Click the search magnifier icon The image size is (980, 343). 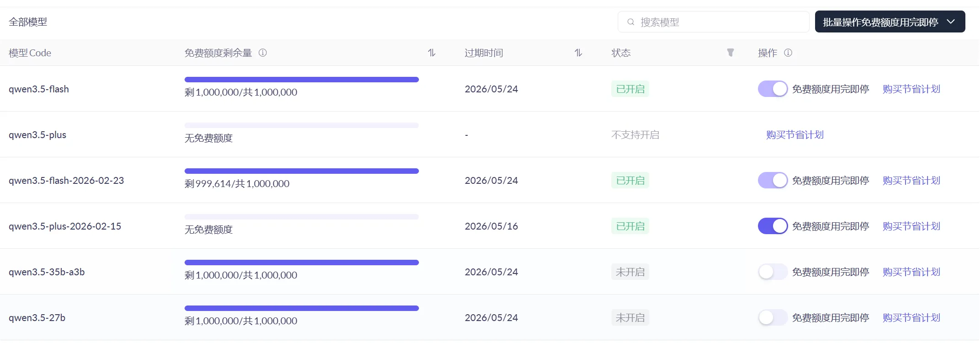point(630,22)
